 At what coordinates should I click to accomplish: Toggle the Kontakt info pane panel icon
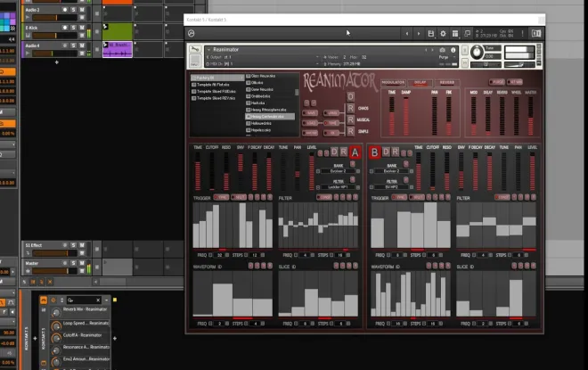click(536, 34)
